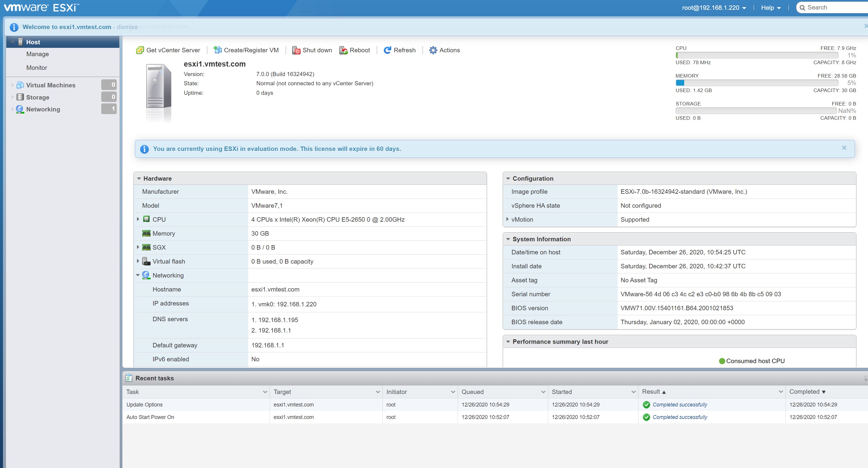Click the Storage icon in sidebar
Viewport: 868px width, 468px height.
pos(20,97)
